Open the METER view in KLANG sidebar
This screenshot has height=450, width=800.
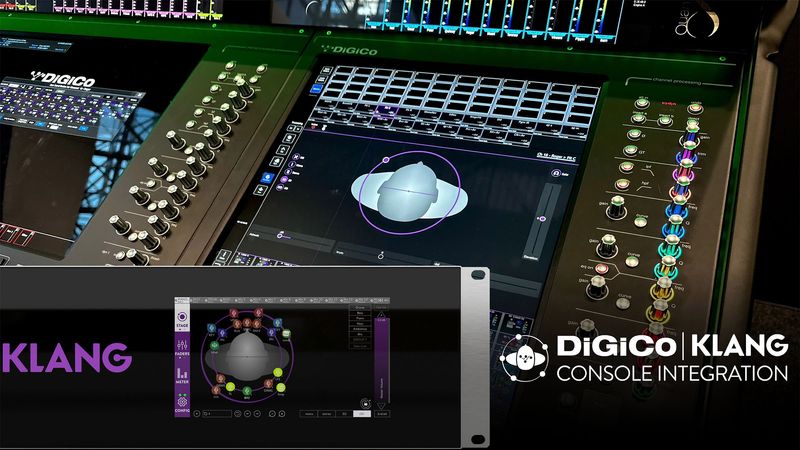182,376
